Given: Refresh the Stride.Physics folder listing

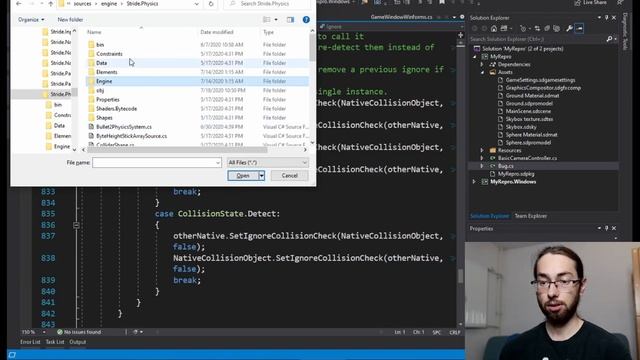Looking at the screenshot, I should coord(211,4).
